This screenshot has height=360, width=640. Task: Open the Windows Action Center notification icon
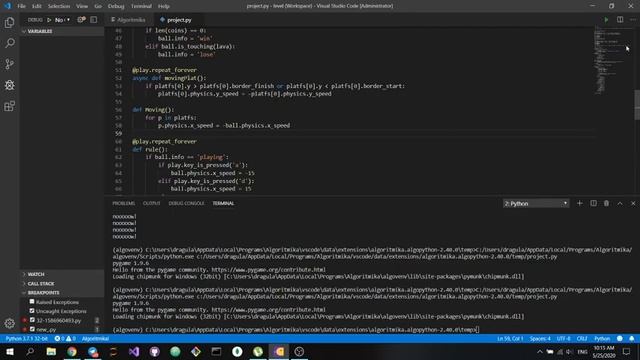tap(627, 351)
